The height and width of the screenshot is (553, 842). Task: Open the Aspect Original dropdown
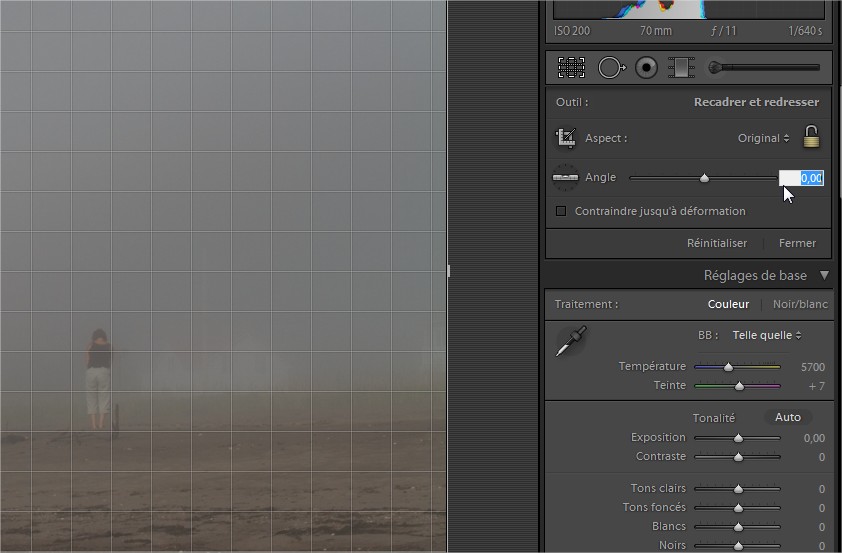763,138
